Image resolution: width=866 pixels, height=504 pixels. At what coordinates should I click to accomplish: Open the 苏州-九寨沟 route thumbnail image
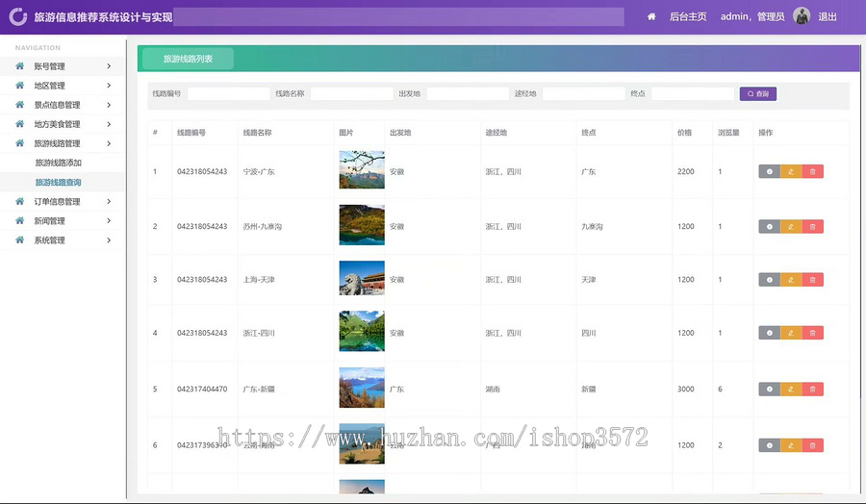(x=362, y=225)
